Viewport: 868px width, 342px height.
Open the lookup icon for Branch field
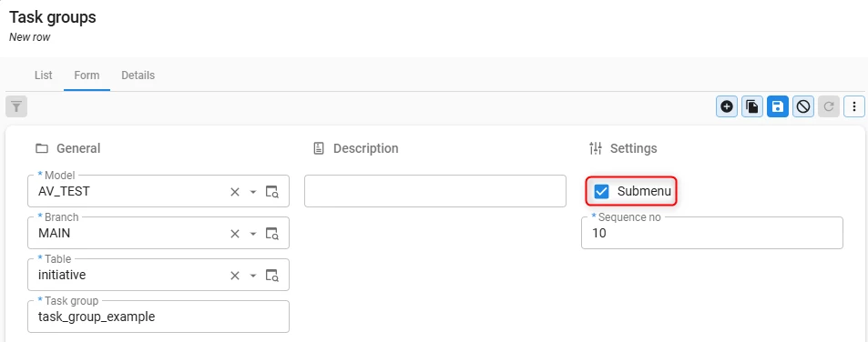click(271, 234)
